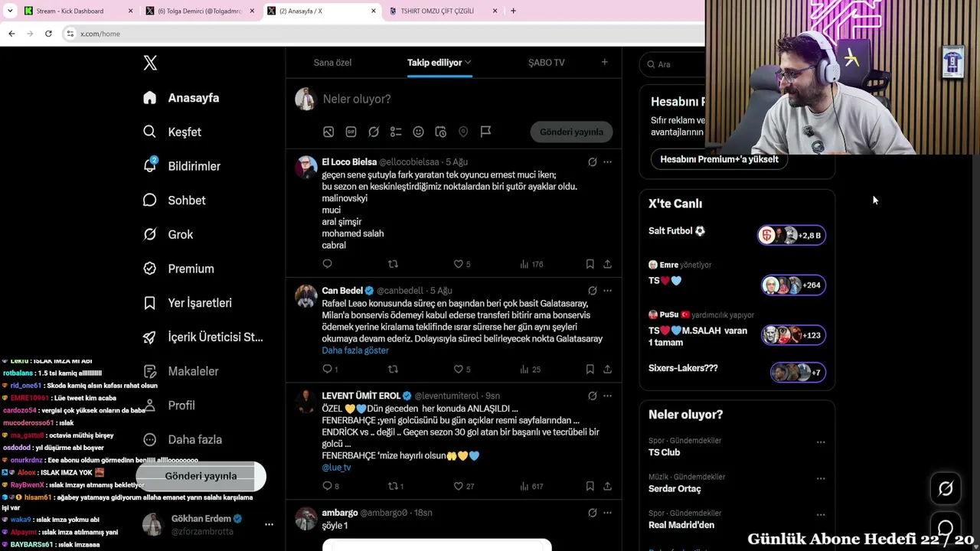Reply to El Loco Bielsa's post
The width and height of the screenshot is (980, 551).
tap(327, 264)
